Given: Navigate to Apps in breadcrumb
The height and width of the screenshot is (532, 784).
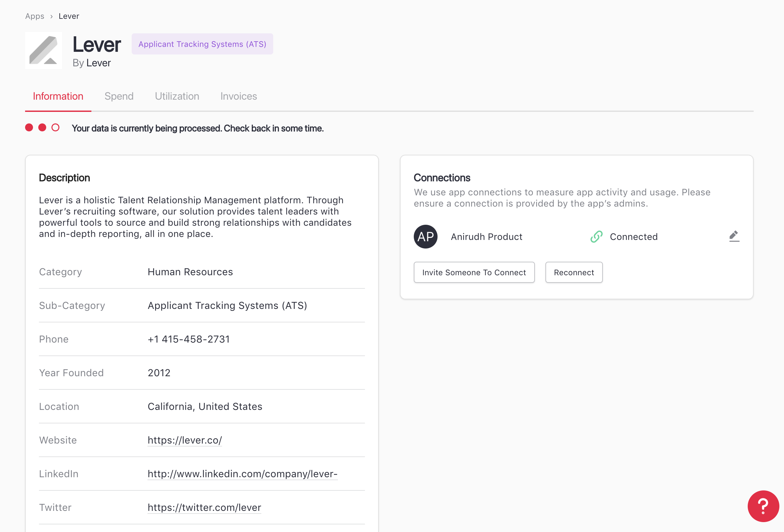Looking at the screenshot, I should tap(34, 16).
